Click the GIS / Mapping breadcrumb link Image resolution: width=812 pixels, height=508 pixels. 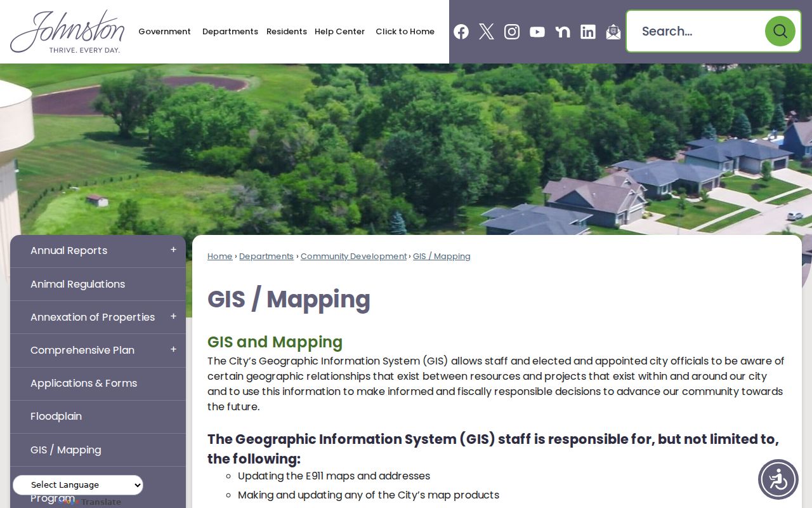coord(442,257)
